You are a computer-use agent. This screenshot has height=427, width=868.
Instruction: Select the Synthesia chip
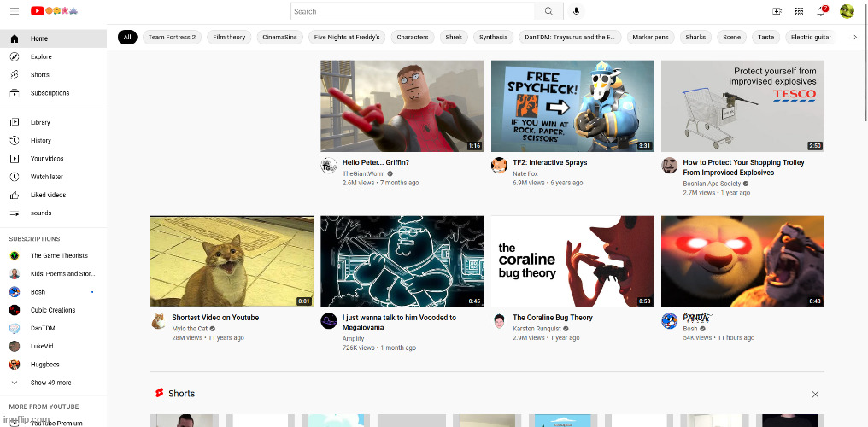(493, 37)
